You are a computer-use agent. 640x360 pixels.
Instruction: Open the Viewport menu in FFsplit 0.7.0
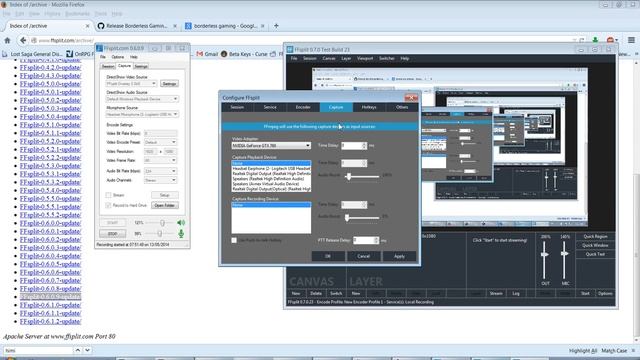point(365,58)
